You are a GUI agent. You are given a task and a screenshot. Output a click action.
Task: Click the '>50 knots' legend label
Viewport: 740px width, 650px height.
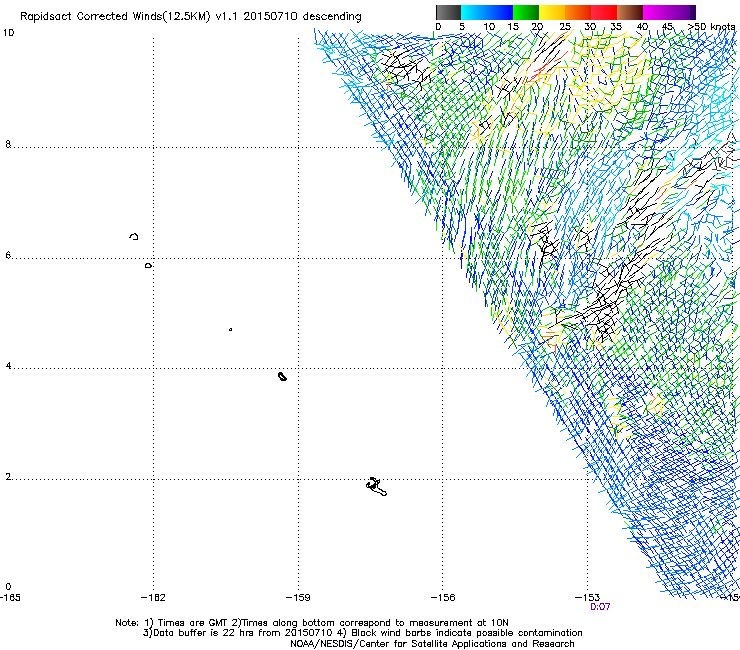(x=712, y=27)
